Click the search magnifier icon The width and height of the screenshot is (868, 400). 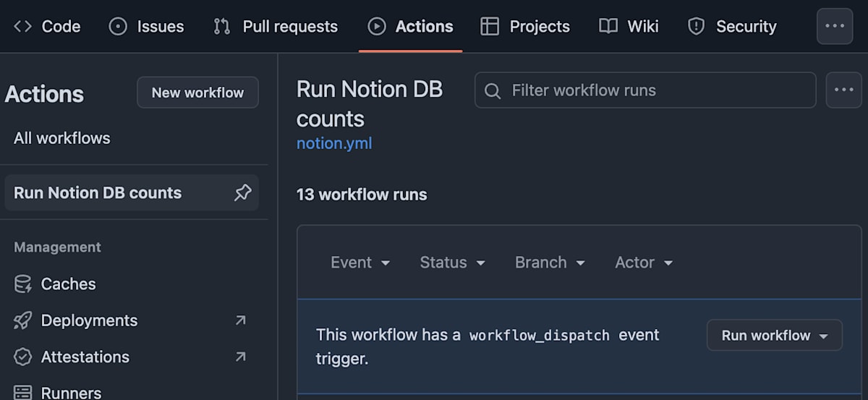point(493,91)
